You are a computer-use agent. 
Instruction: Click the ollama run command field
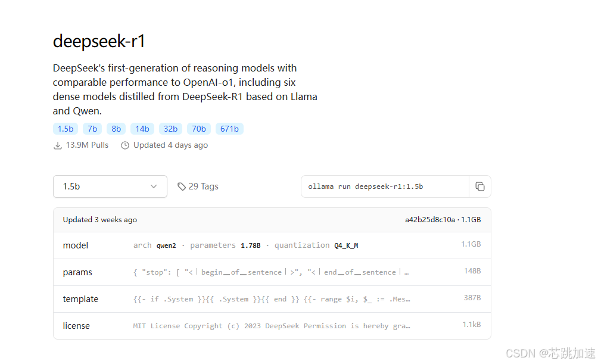tap(385, 186)
